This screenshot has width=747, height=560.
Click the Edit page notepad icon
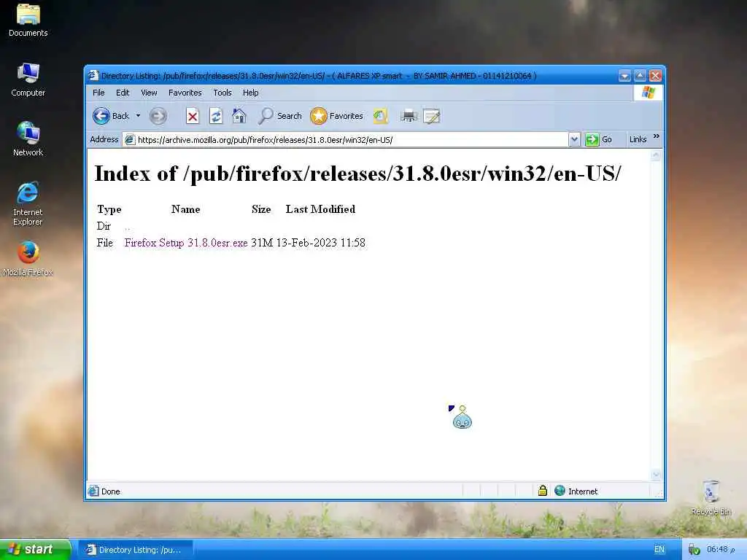[x=432, y=116]
